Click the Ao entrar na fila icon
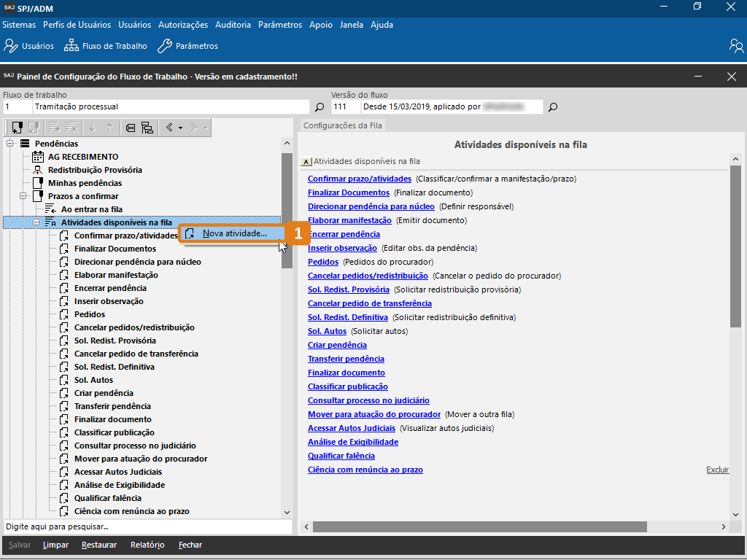 click(50, 209)
